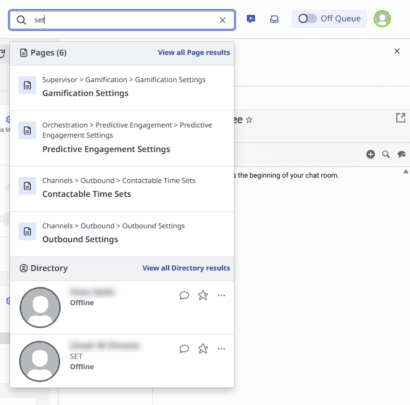Screen dimensions: 410x405
Task: Favorite the first directory user with the star
Action: click(x=203, y=295)
